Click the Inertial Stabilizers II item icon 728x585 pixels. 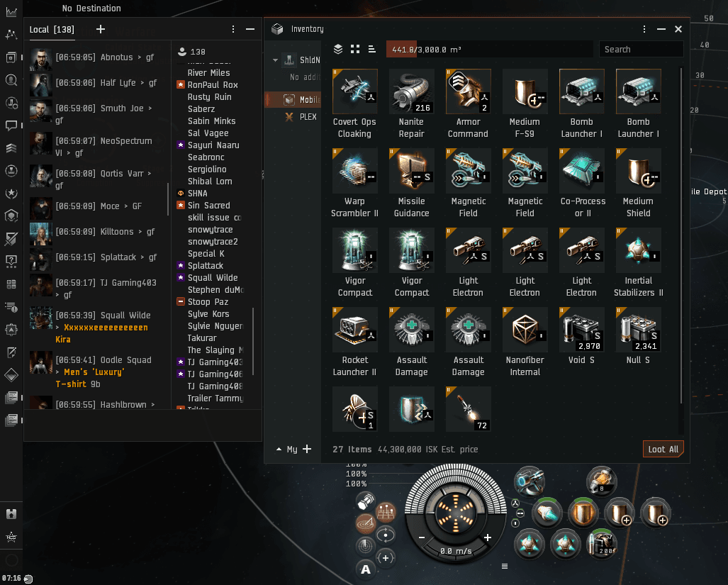click(x=638, y=250)
